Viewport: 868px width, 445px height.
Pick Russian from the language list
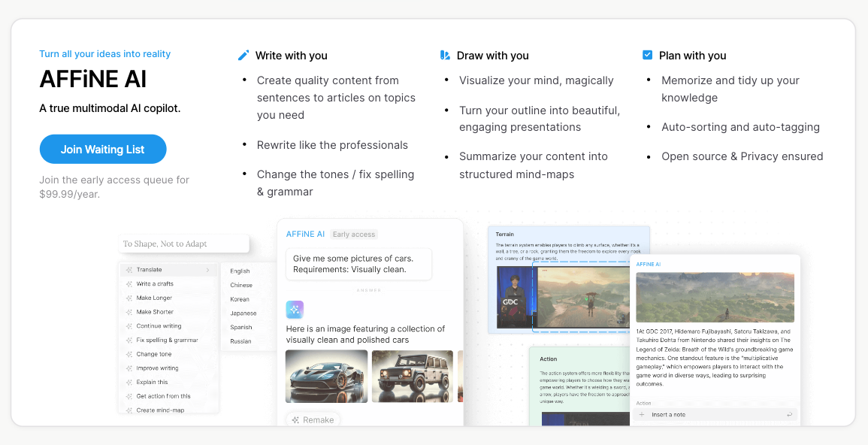(x=240, y=341)
